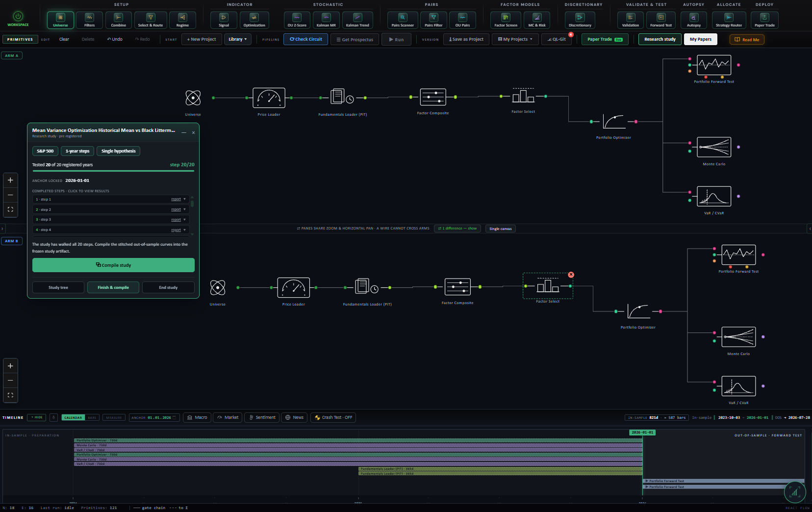Viewport: 812px width, 512px height.
Task: Open the Strategy Router group
Action: point(729,20)
